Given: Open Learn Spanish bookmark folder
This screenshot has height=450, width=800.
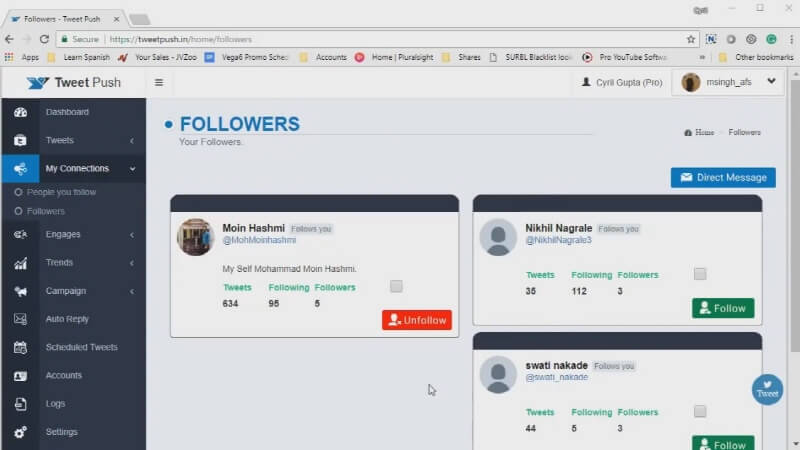Looking at the screenshot, I should coord(79,57).
